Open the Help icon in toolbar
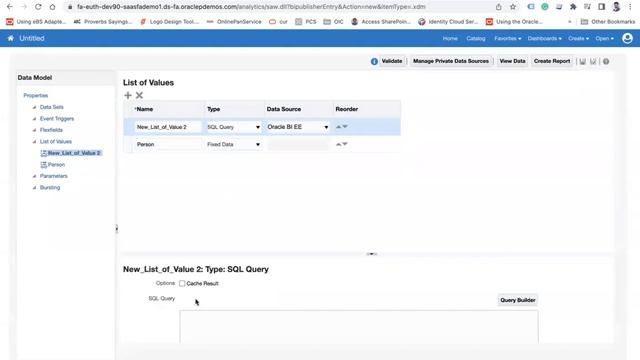This screenshot has width=640, height=360. click(606, 61)
